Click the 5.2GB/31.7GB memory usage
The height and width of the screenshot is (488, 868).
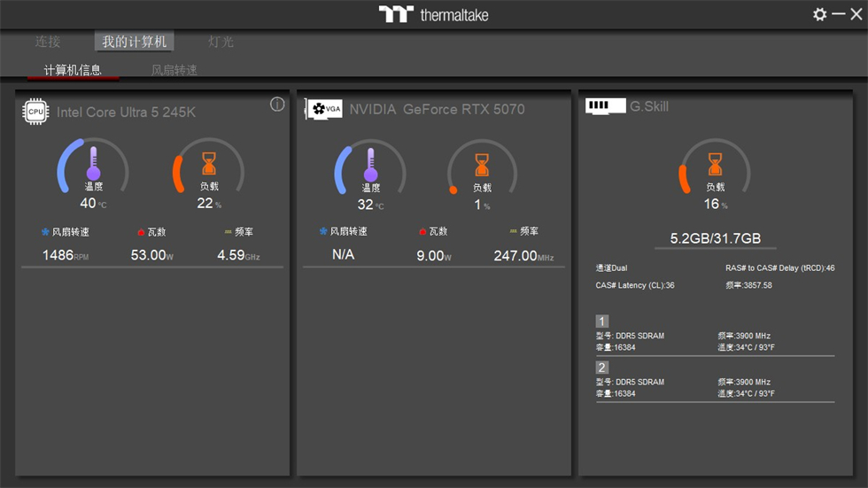716,238
